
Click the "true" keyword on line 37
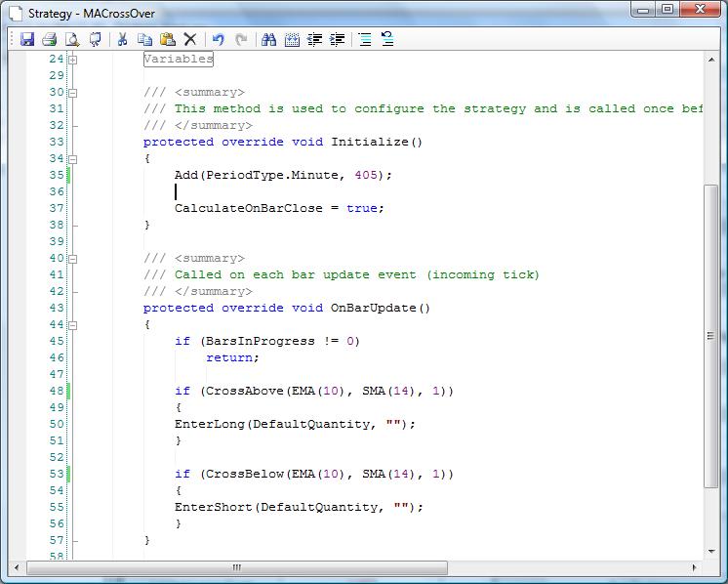tap(362, 208)
